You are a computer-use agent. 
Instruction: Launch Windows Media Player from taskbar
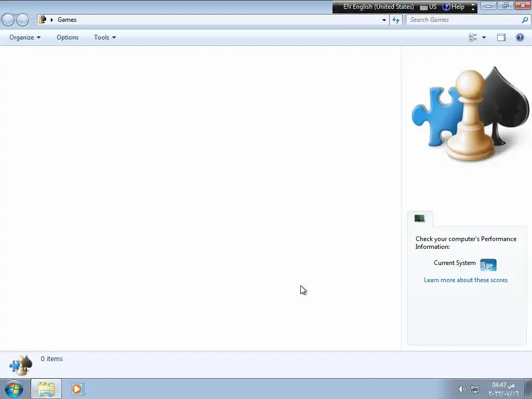[77, 389]
